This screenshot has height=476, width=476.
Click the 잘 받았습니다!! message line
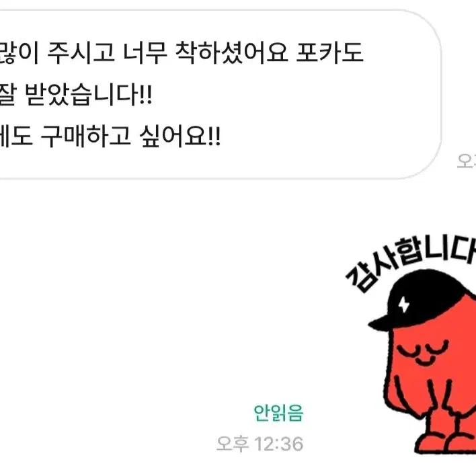(x=76, y=95)
